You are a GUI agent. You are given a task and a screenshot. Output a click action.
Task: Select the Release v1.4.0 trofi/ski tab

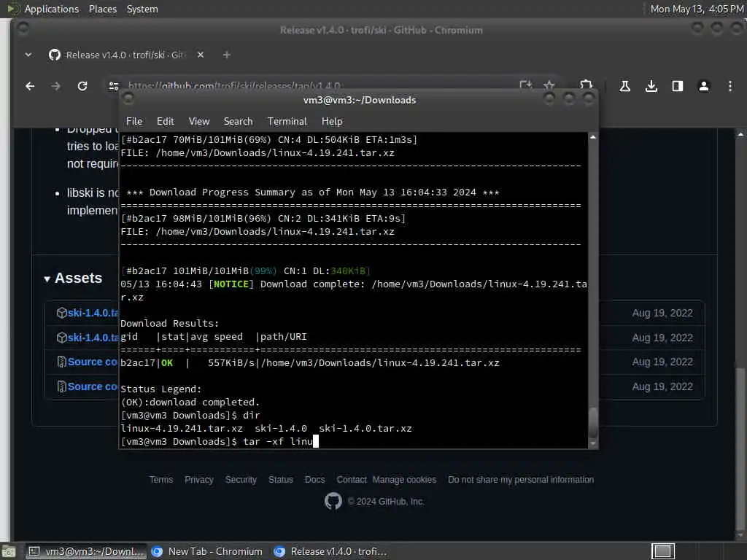click(125, 55)
